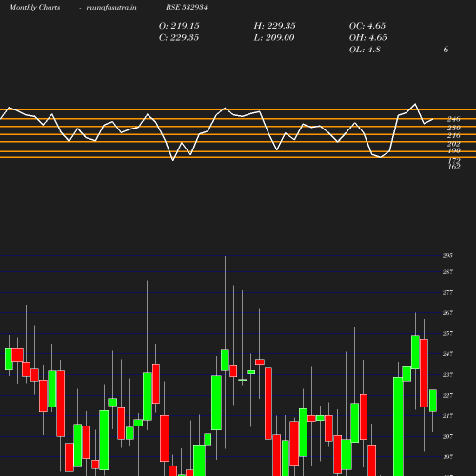
Task: Click the low value 'L: 209.00'
Action: point(274,38)
